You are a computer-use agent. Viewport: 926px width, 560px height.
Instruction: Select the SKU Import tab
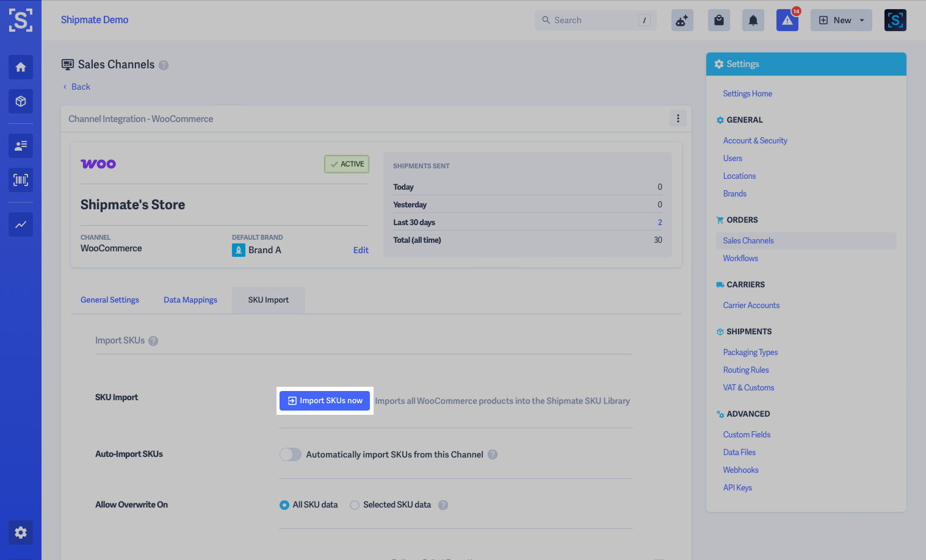(269, 300)
